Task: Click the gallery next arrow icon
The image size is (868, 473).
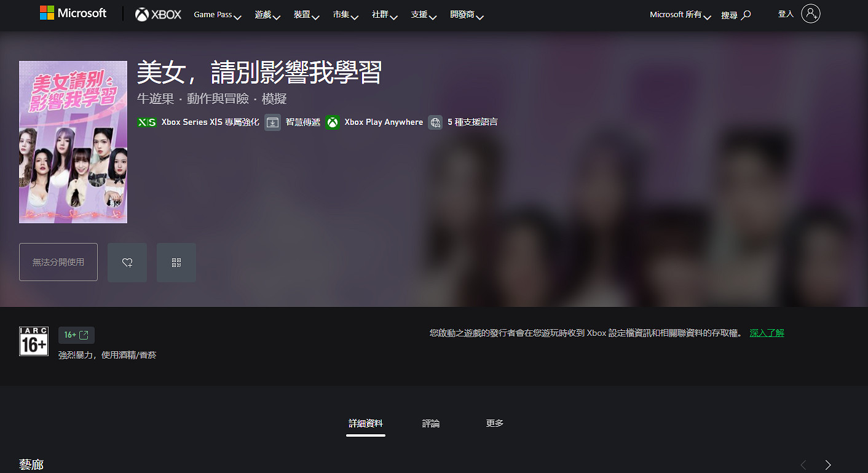Action: [827, 465]
